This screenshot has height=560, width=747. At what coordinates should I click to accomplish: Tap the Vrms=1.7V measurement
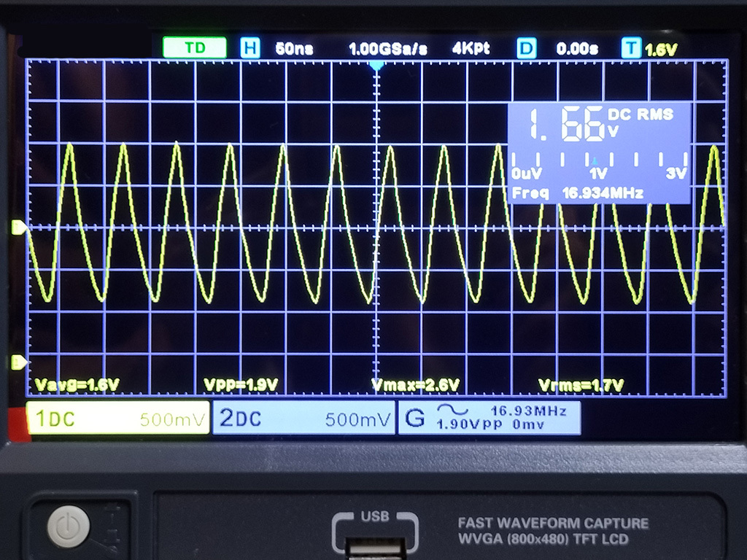[x=581, y=385]
